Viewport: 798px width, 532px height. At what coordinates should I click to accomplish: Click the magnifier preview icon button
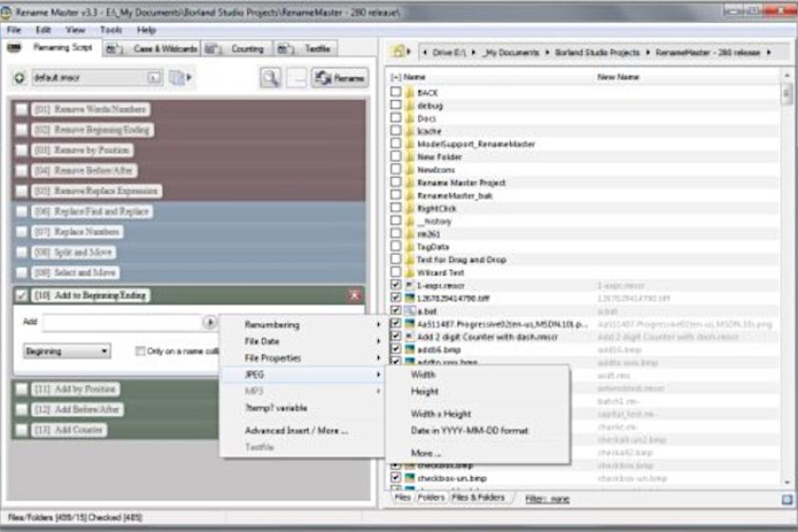[270, 78]
